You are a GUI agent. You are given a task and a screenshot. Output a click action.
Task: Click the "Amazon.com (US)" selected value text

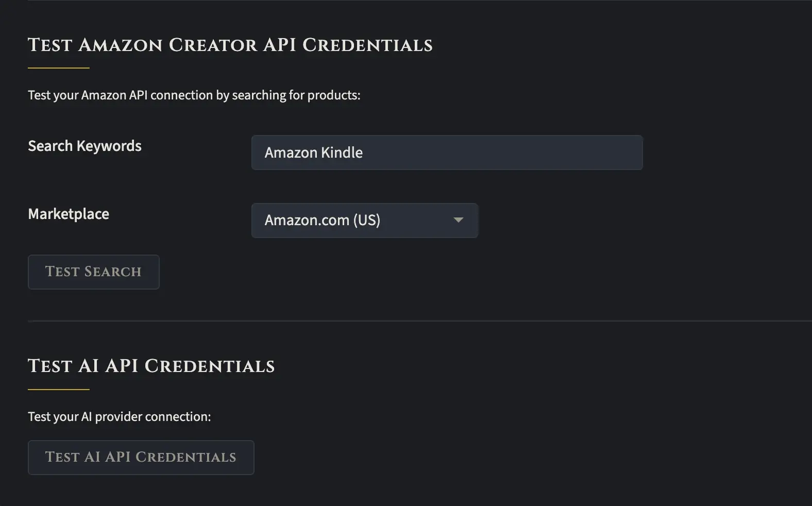pos(322,221)
